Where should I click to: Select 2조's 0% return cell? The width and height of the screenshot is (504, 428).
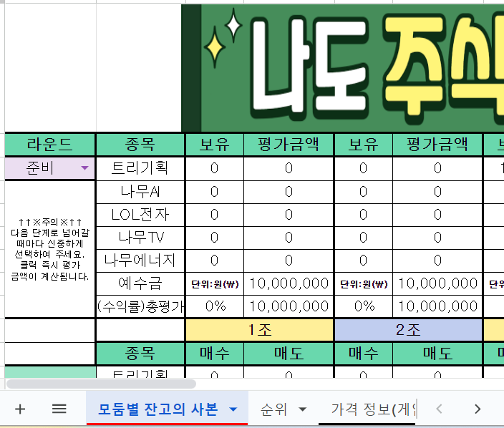pyautogui.click(x=364, y=306)
